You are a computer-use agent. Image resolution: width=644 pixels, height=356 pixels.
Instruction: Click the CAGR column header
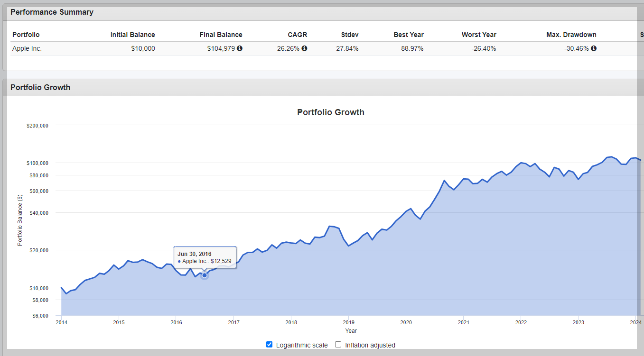pos(298,35)
